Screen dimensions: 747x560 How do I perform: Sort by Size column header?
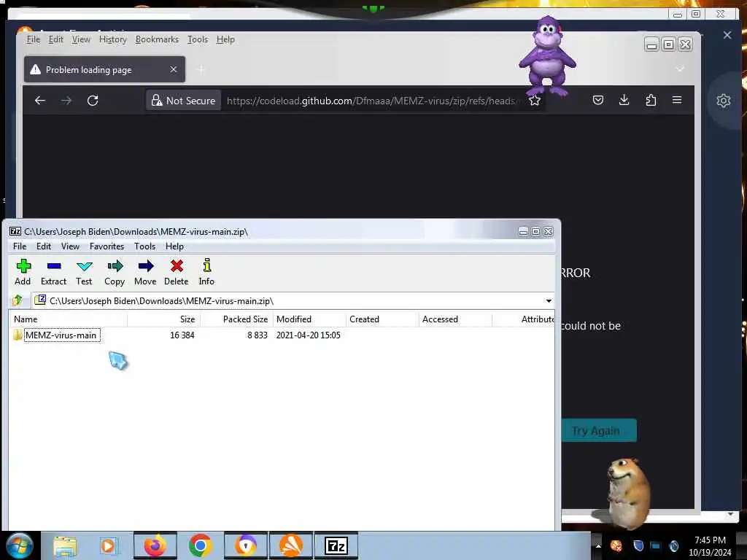pyautogui.click(x=164, y=319)
